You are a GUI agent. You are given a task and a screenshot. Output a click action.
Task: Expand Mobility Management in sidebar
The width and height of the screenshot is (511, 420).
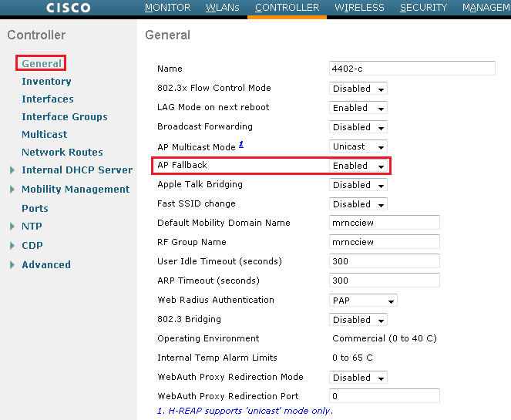coord(75,189)
